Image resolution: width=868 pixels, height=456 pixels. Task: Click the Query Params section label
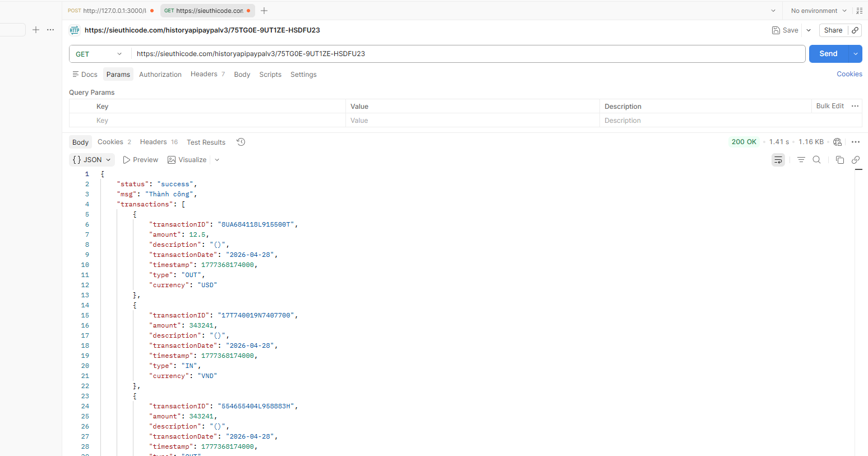coord(91,93)
